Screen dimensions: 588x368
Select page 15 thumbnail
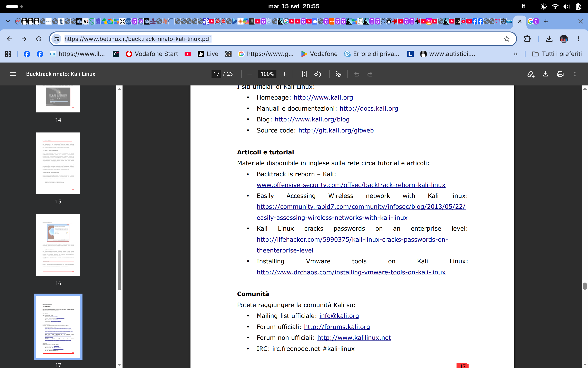click(58, 163)
